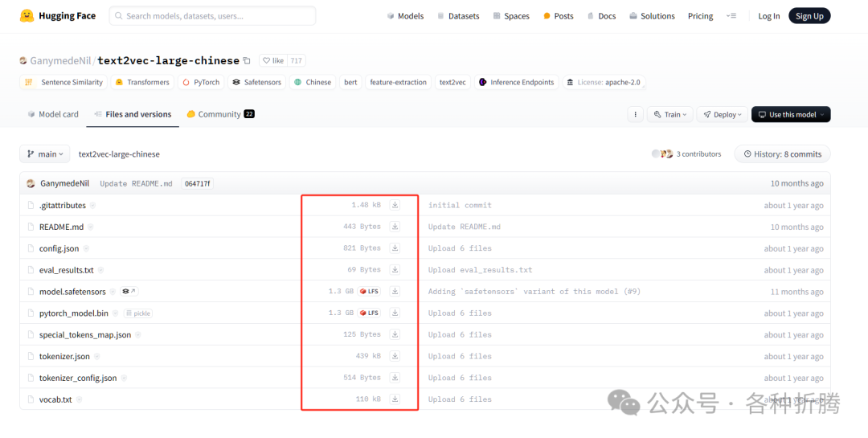Open Pricing in top navigation
The image size is (868, 438).
(x=700, y=16)
